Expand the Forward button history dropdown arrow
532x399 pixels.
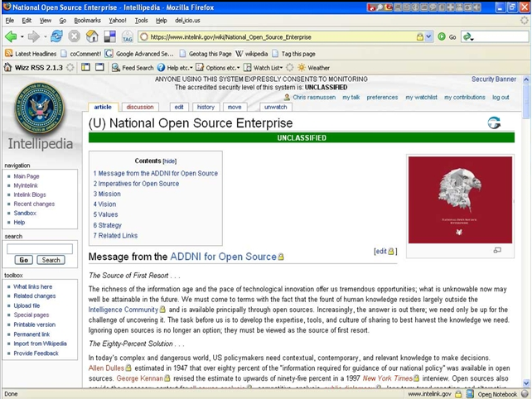(45, 36)
